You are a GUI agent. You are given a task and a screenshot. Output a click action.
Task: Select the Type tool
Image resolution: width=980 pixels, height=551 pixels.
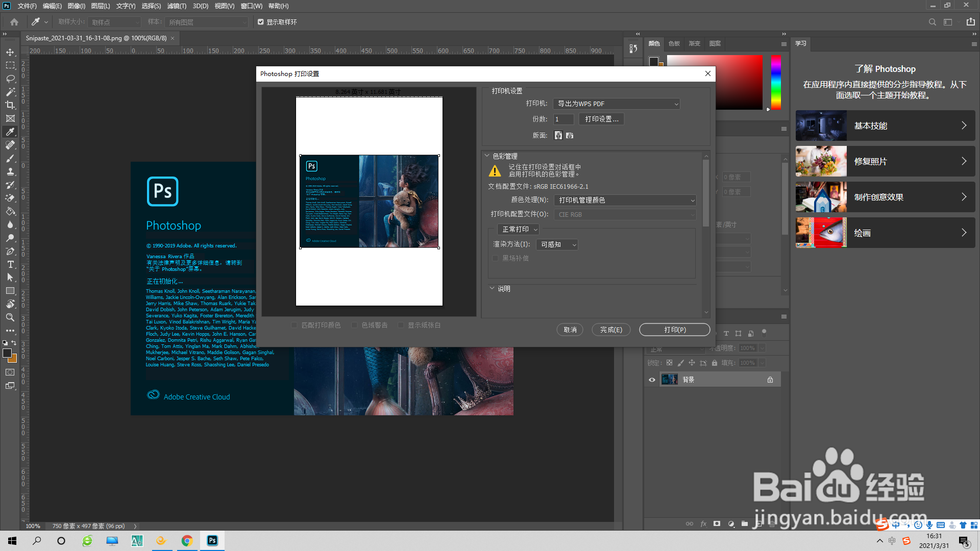click(x=10, y=264)
